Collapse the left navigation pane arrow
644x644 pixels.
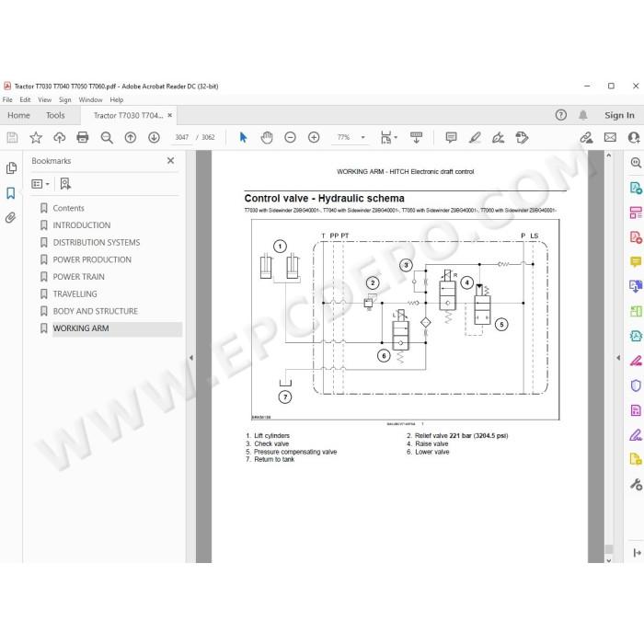pyautogui.click(x=191, y=358)
